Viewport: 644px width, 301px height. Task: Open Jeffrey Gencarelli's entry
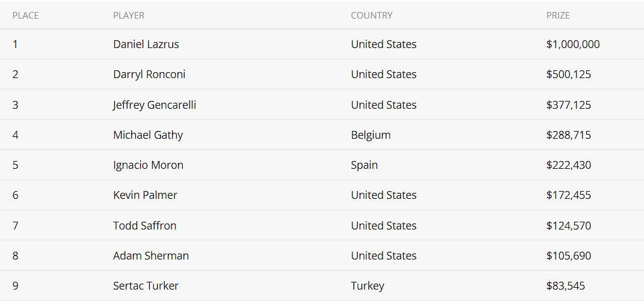click(x=155, y=105)
